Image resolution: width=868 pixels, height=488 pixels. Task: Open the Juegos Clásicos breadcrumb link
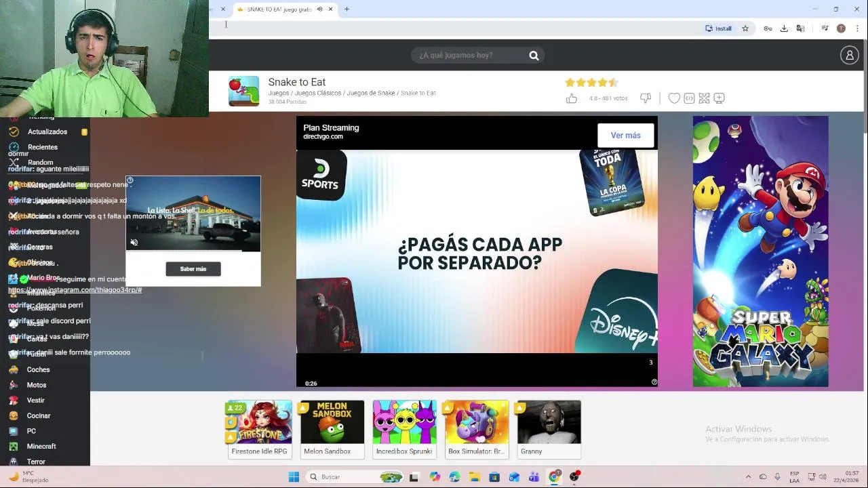tap(318, 93)
